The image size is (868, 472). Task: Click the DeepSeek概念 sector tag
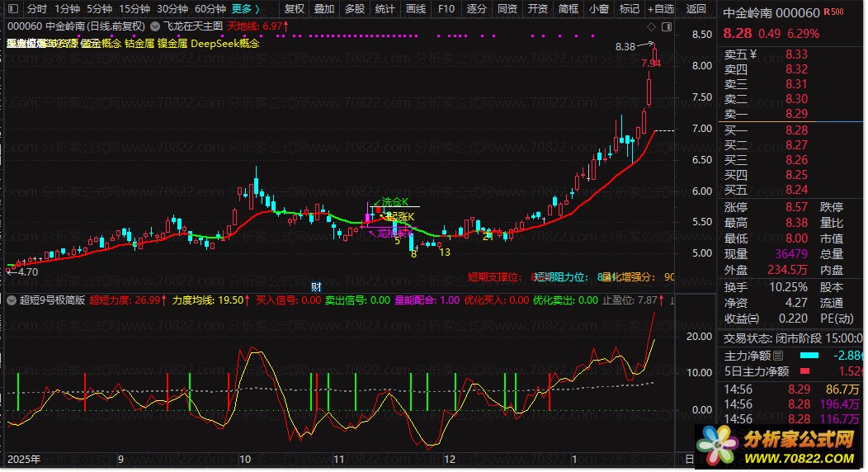(x=224, y=43)
